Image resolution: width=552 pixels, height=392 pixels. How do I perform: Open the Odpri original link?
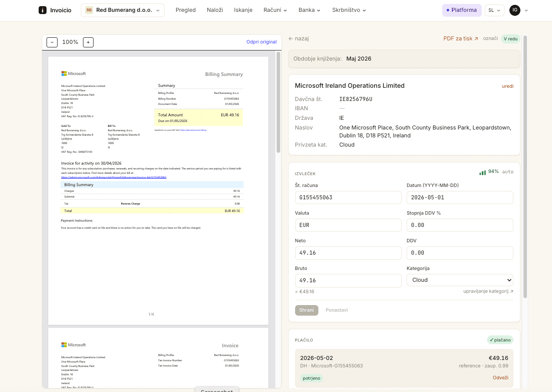click(261, 42)
